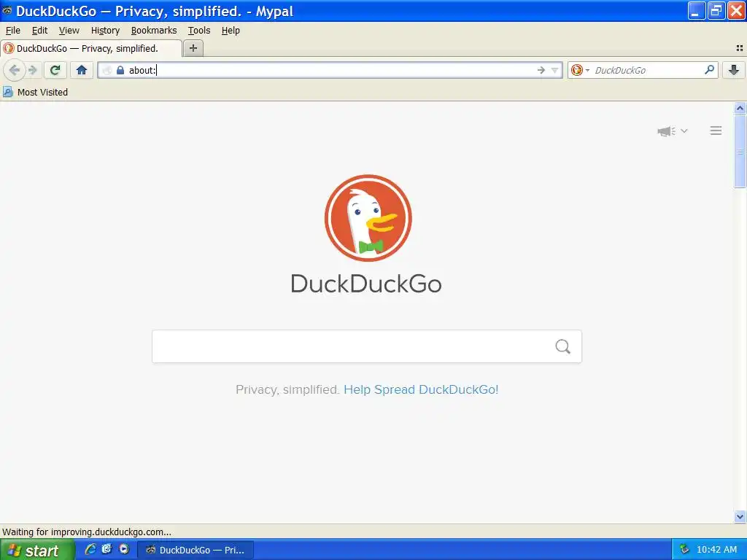
Task: Open the Most Visited bookmarks folder
Action: [36, 92]
